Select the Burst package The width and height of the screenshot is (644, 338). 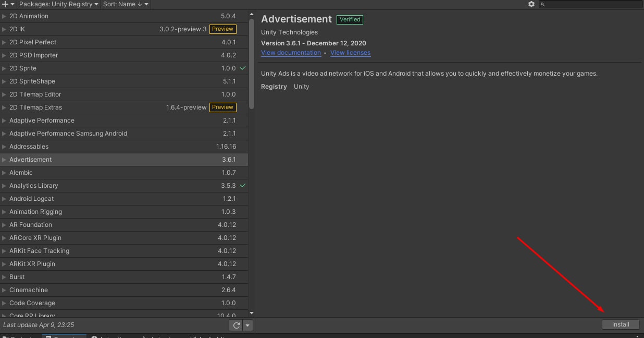124,277
